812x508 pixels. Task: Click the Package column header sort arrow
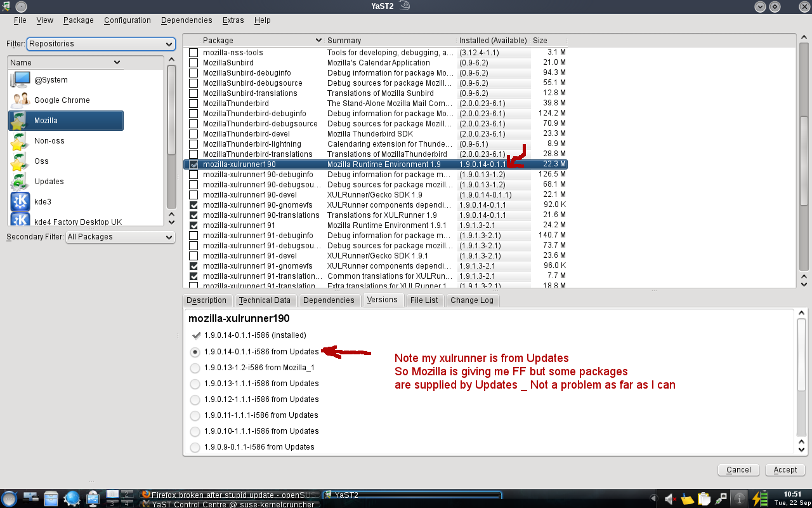[x=318, y=40]
